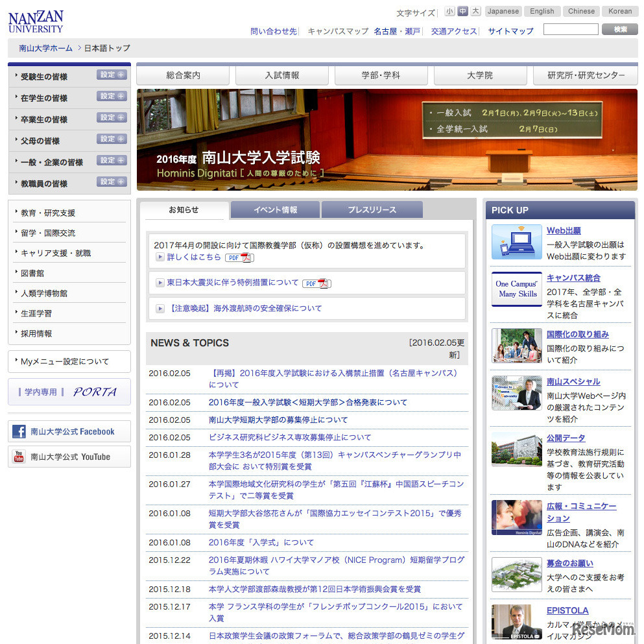Open 合格発表について short-term college news

pos(308,403)
